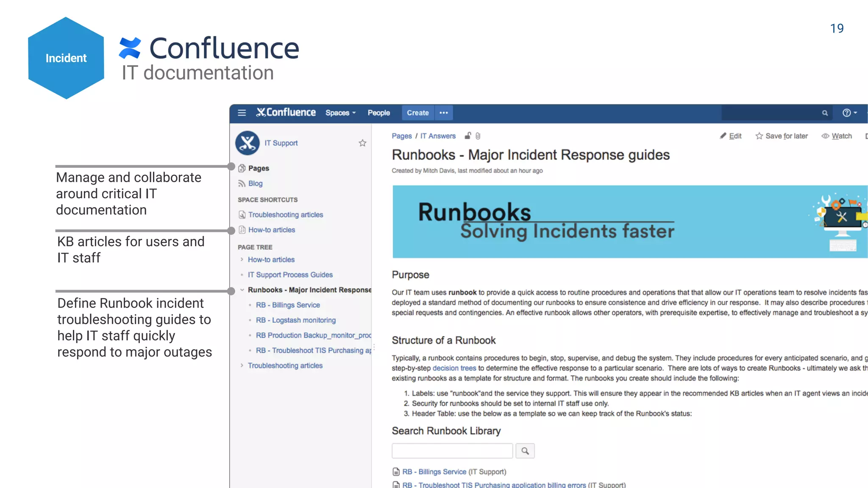
Task: Open the People menu item
Action: [x=378, y=113]
